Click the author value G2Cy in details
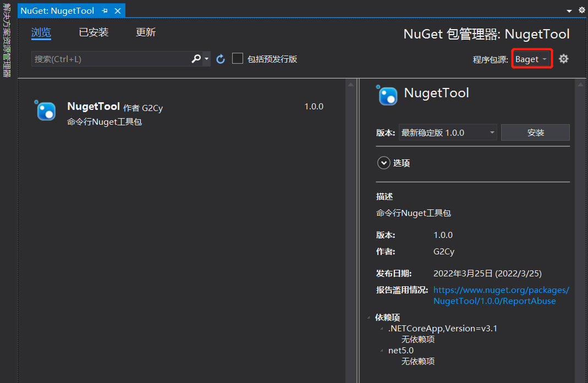 [x=444, y=252]
